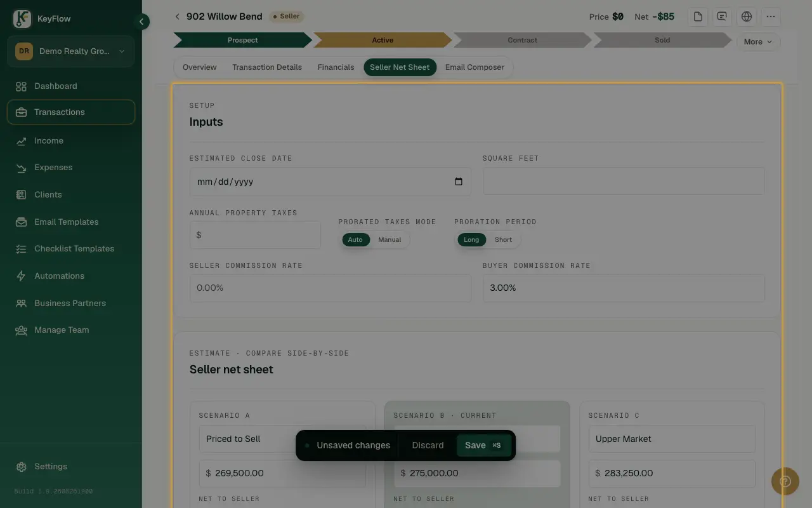The image size is (812, 508).
Task: Collapse the sidebar with the chevron button
Action: tap(142, 22)
